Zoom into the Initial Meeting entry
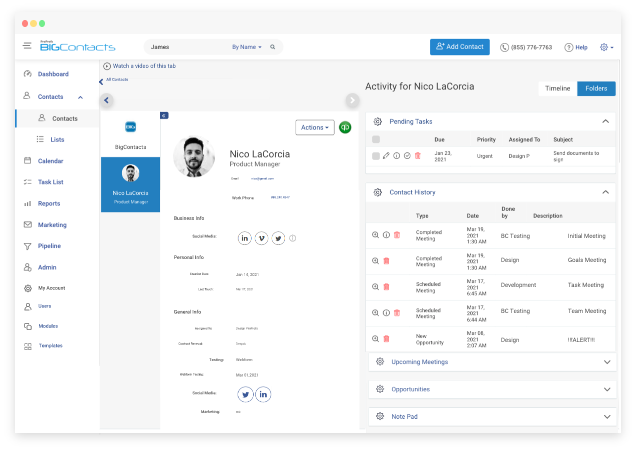This screenshot has width=636, height=451. pos(376,235)
